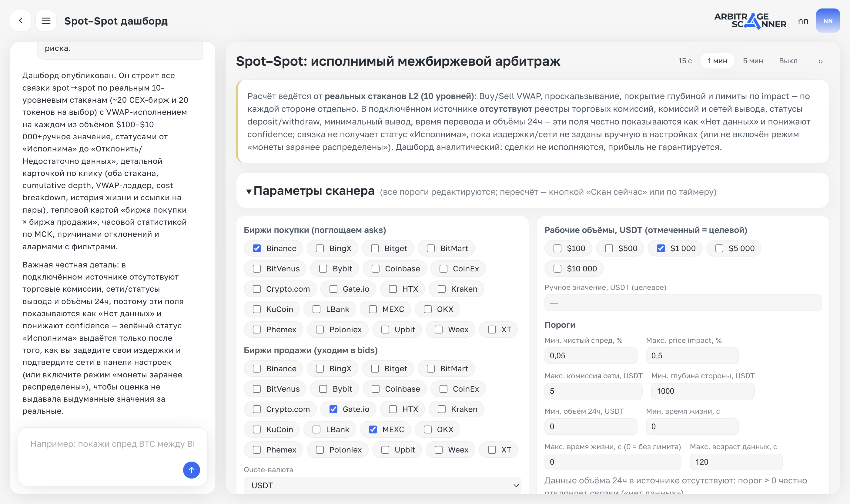Screen dimensions: 850x504
Task: Send the chat message with arrow button
Action: (191, 470)
